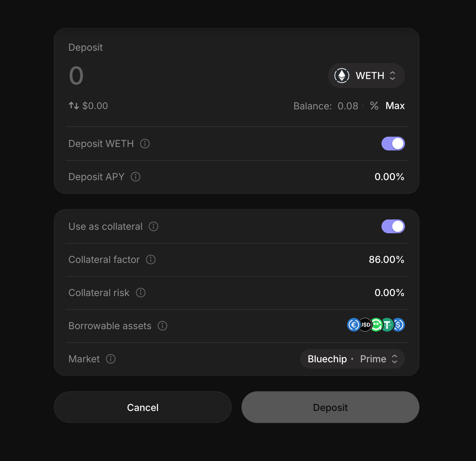The height and width of the screenshot is (461, 476).
Task: Click the Collateral factor info icon
Action: coord(151,259)
